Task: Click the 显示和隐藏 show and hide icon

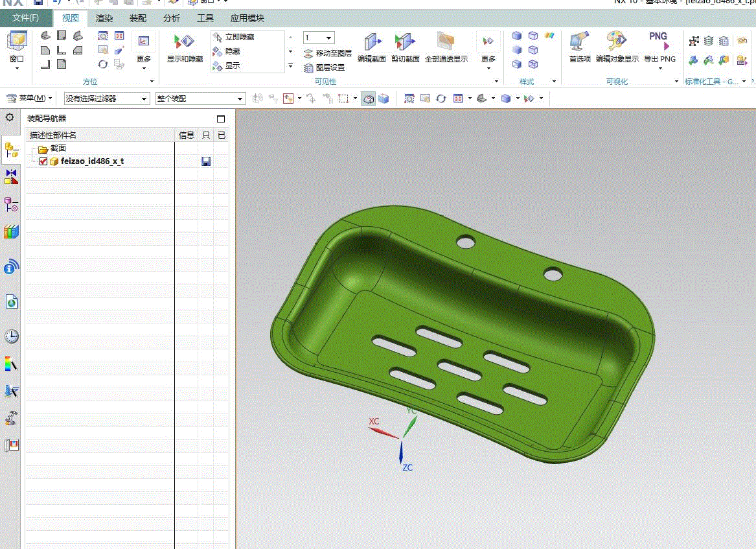Action: pyautogui.click(x=185, y=48)
